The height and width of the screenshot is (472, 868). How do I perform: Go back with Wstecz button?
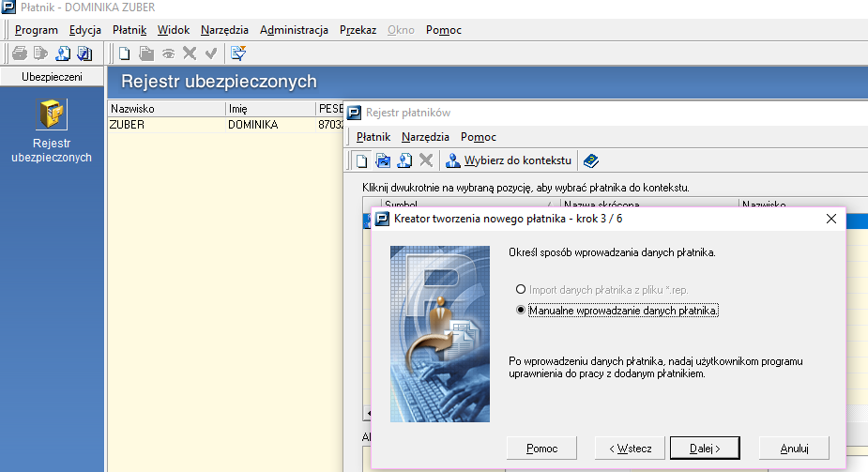coord(630,449)
